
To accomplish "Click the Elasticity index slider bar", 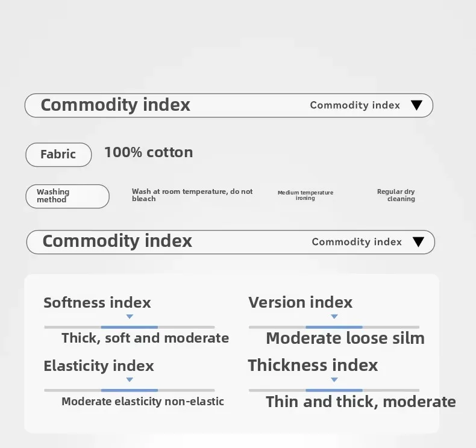I will click(x=130, y=390).
